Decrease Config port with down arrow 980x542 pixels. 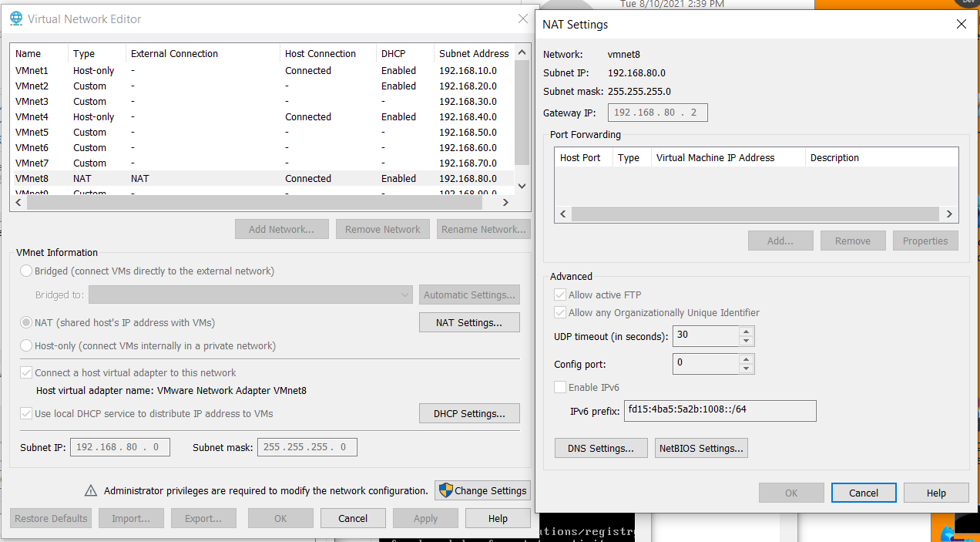tap(746, 368)
